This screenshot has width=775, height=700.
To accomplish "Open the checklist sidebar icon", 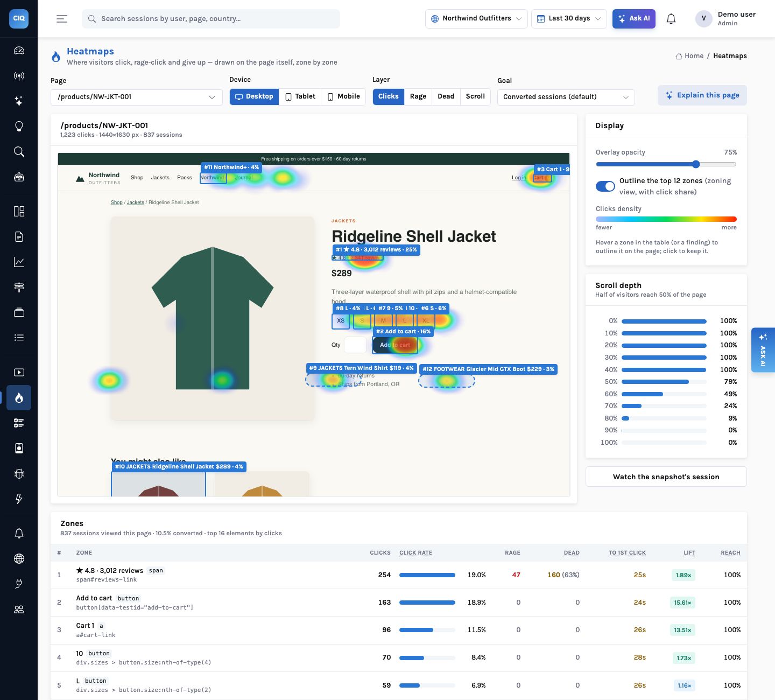I will pos(19,423).
